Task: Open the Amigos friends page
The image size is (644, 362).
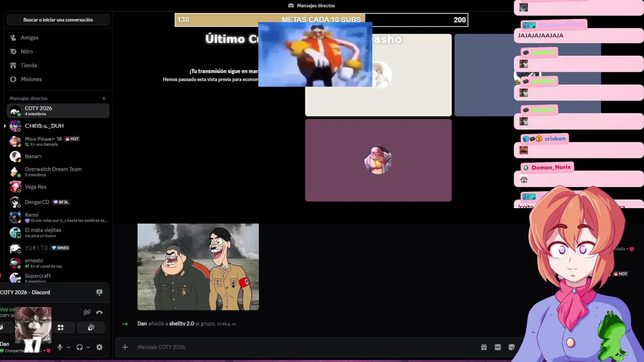Action: pos(58,38)
